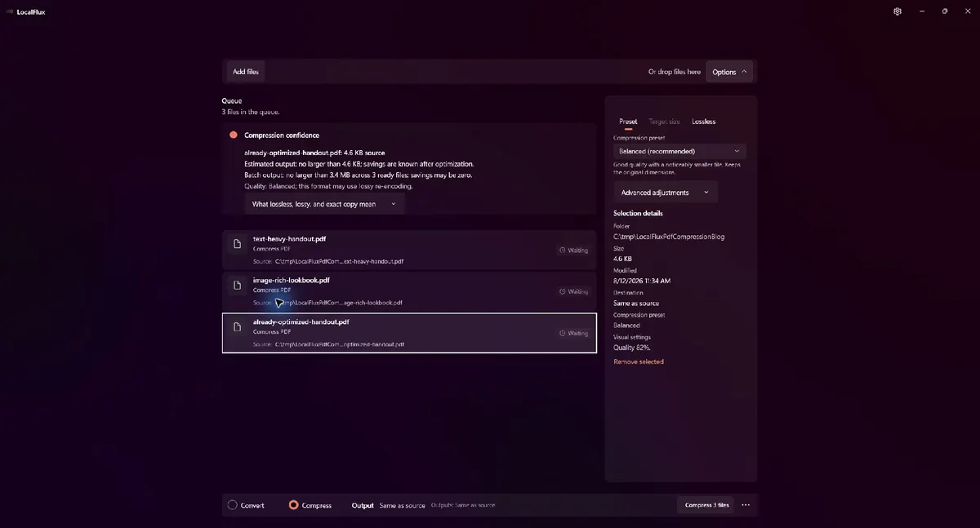Close the LocalFlux window

[968, 11]
